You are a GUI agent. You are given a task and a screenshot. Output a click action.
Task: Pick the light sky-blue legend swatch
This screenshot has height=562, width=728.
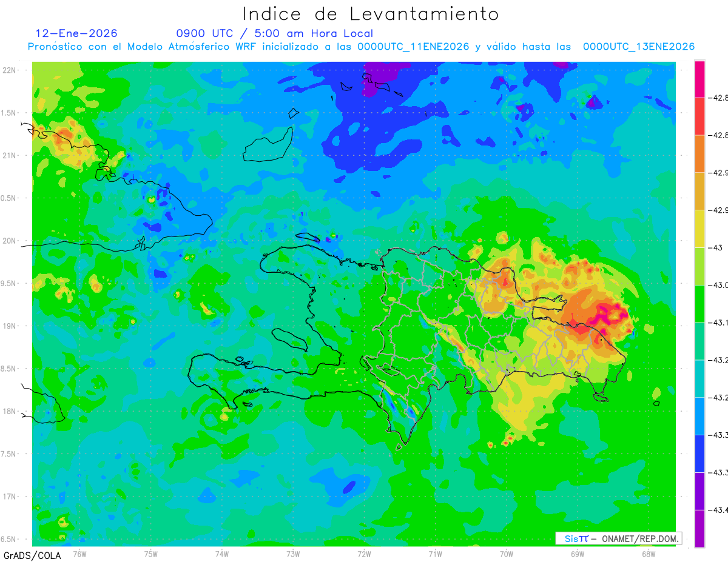[699, 415]
